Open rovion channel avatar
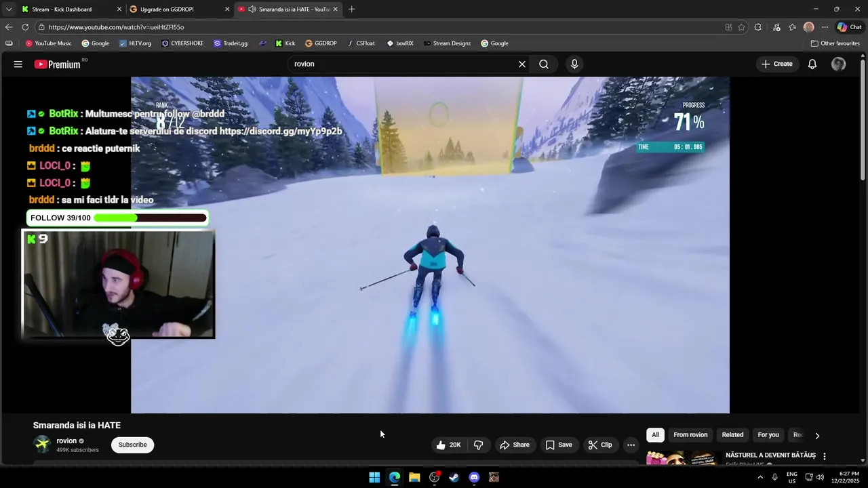Image resolution: width=868 pixels, height=488 pixels. click(43, 445)
